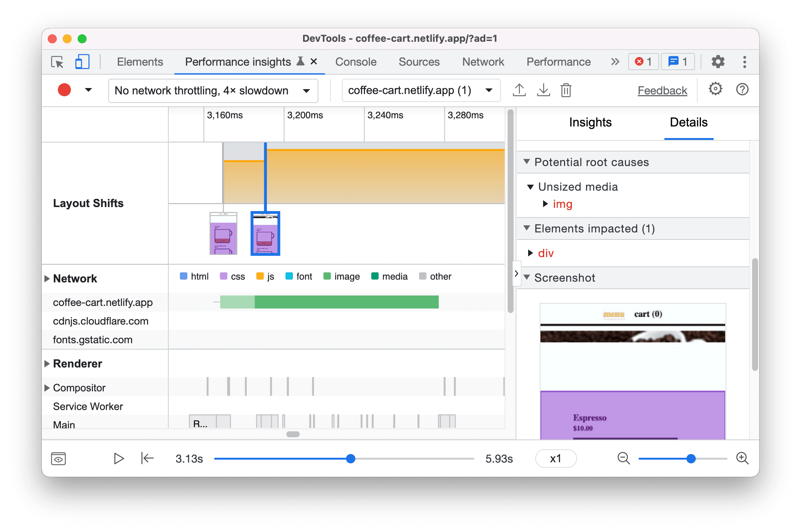
Task: Click the device toggle responsive icon
Action: 81,62
